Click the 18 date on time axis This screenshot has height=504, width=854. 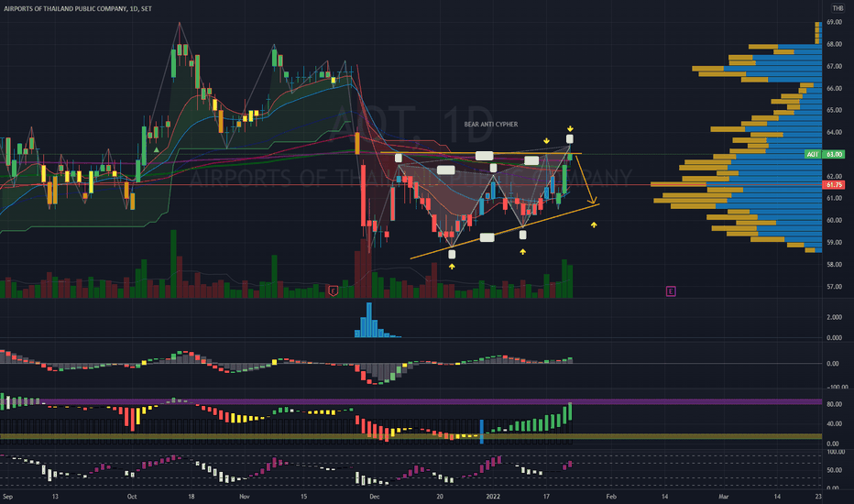(x=192, y=497)
